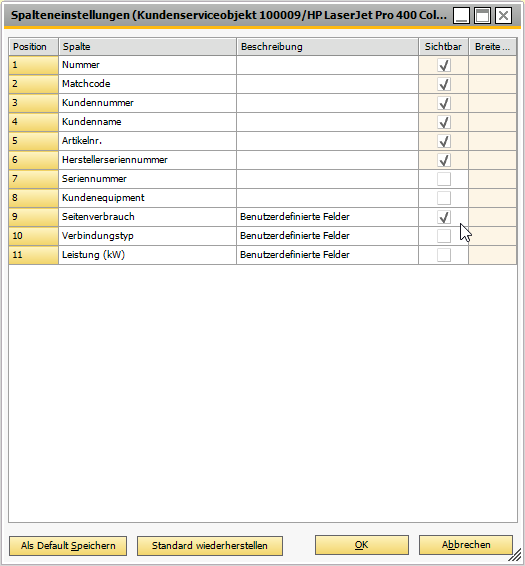Click the Nummer cell
The image size is (525, 566).
[x=147, y=65]
